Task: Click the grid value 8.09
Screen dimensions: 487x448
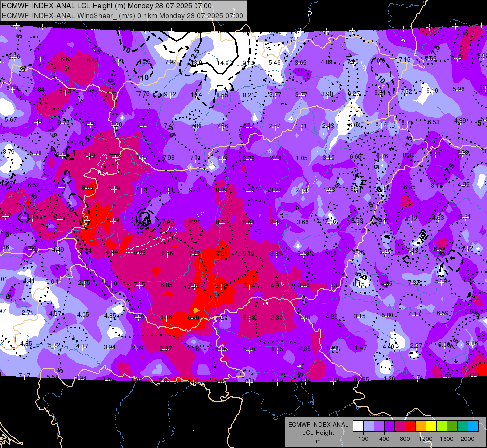Action: [222, 190]
